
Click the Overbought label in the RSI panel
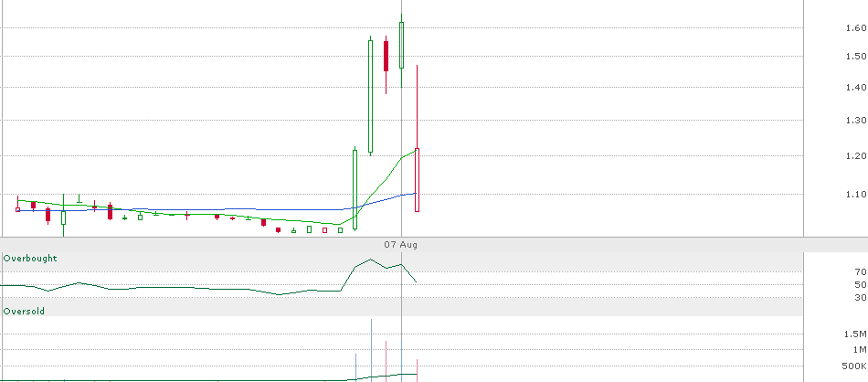tap(30, 259)
